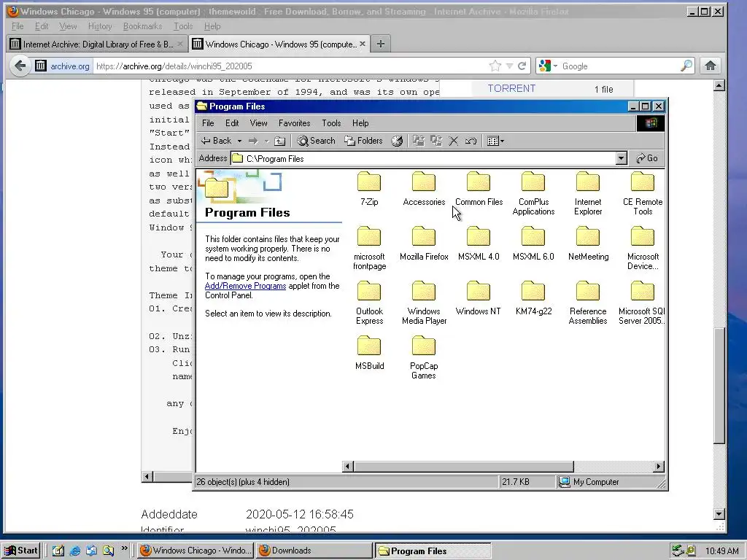Open a new Firefox tab with plus button
Image resolution: width=747 pixels, height=560 pixels.
click(380, 44)
